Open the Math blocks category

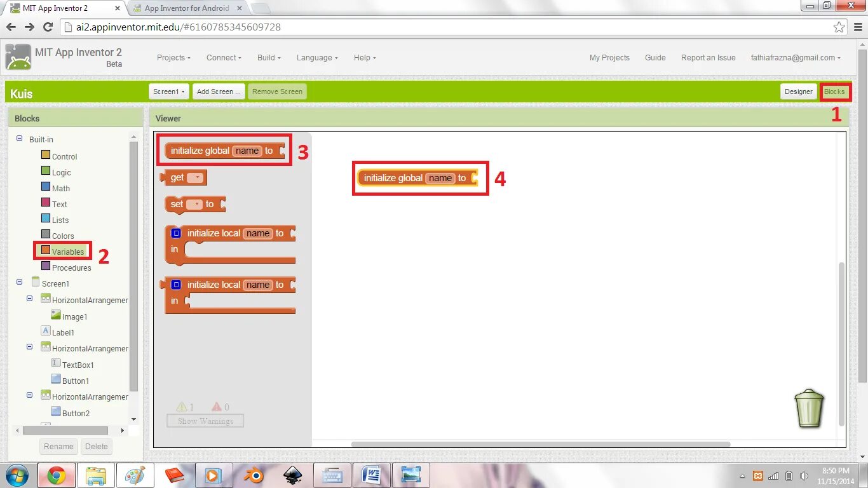[x=55, y=188]
